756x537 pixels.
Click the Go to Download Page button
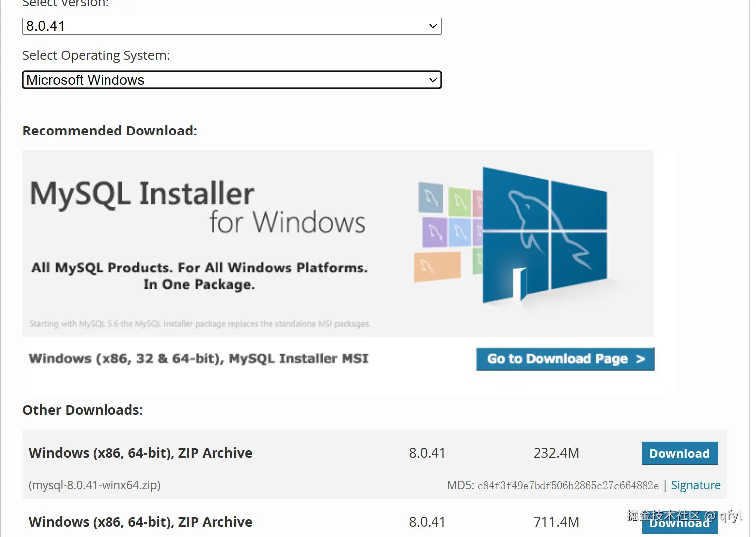tap(565, 359)
